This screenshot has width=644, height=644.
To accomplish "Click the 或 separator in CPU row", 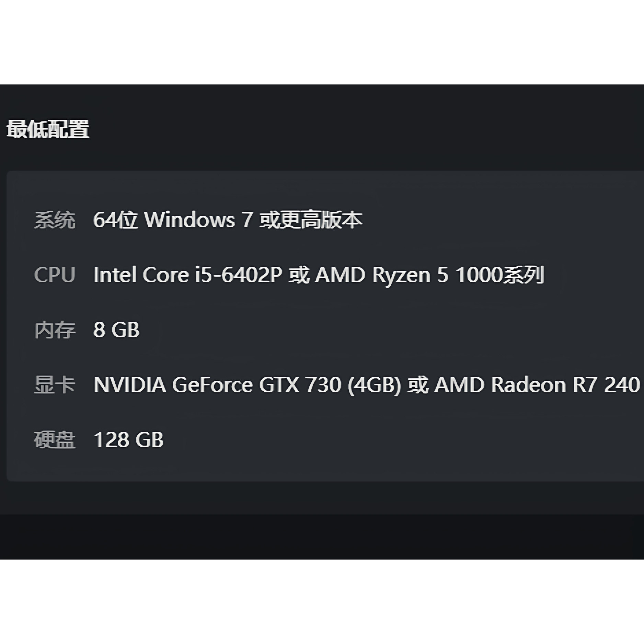I will (x=299, y=275).
